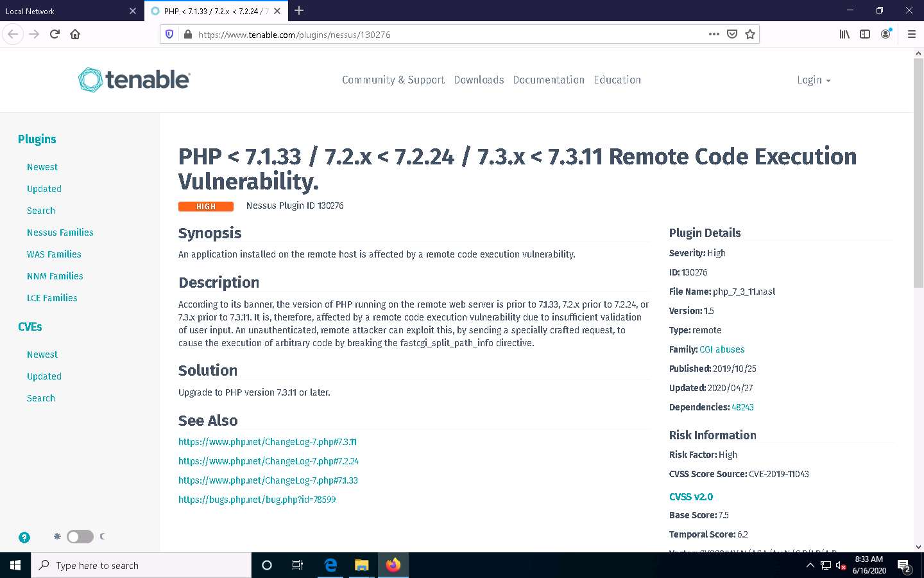Show sidebars toolbar icon

pos(865,34)
